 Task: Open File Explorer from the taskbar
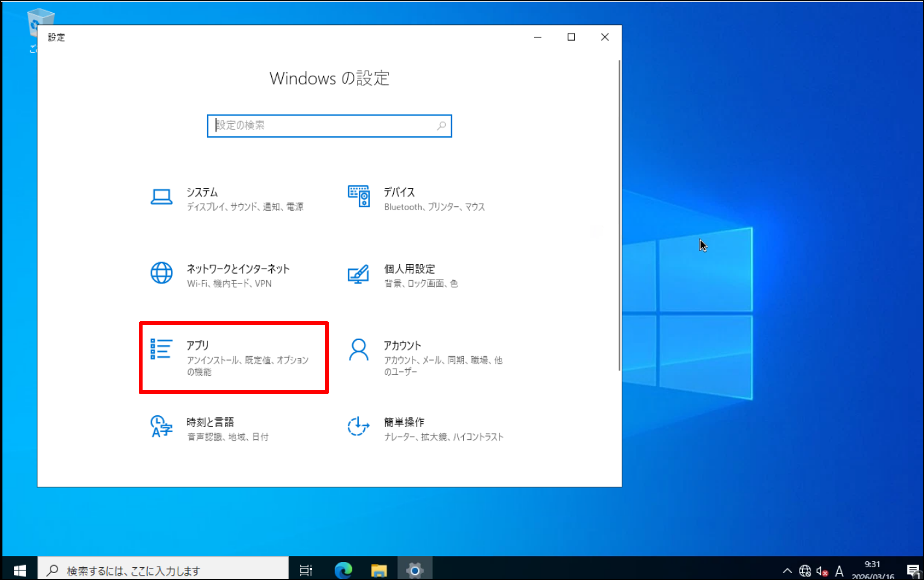click(379, 571)
